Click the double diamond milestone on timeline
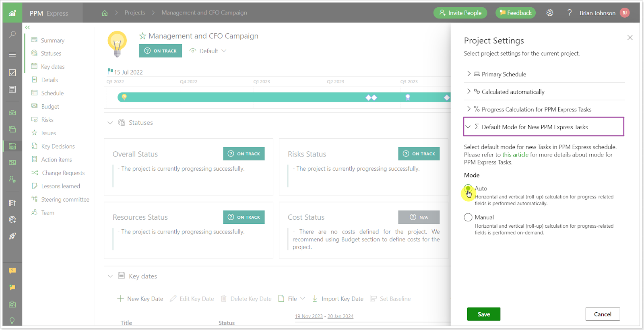The height and width of the screenshot is (330, 644). [371, 97]
